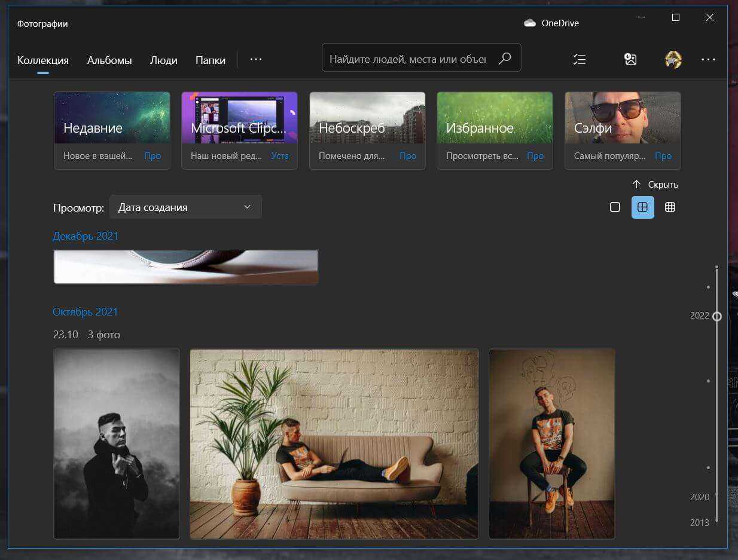Open the black and white portrait thumbnail
This screenshot has width=738, height=560.
click(117, 443)
